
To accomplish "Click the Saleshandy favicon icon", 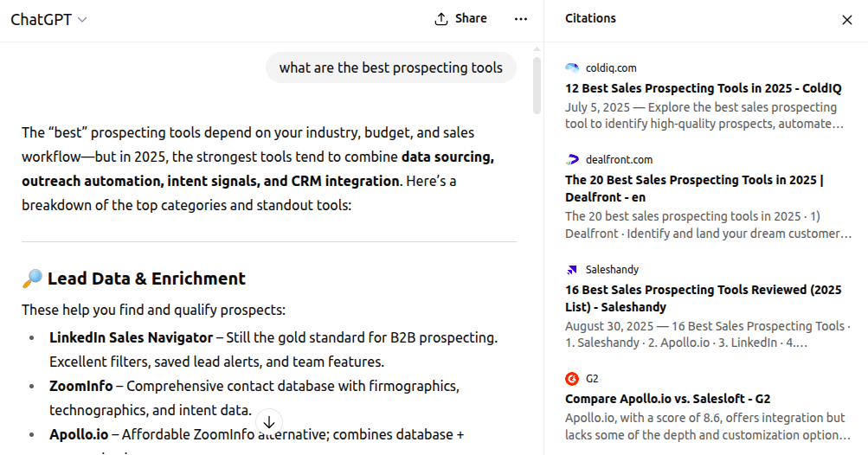I will click(x=572, y=270).
